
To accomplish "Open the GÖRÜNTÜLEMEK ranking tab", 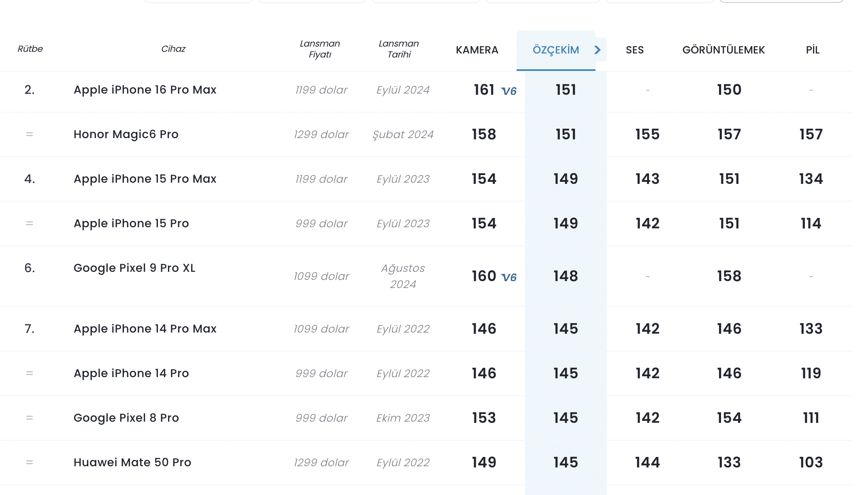I will click(x=723, y=50).
